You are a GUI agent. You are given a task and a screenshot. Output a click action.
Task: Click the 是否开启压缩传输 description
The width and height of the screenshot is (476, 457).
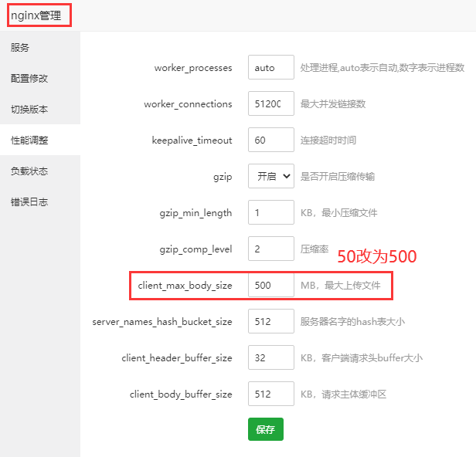coord(338,176)
